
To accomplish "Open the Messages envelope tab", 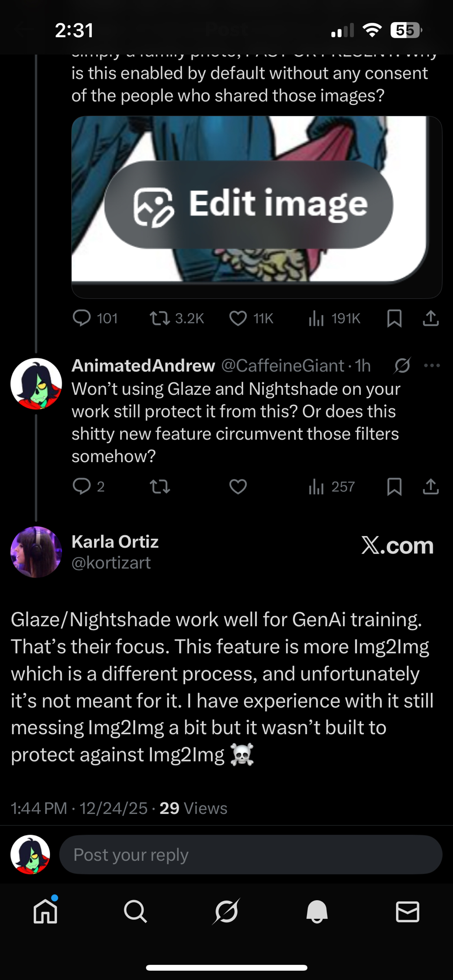I will [x=407, y=911].
